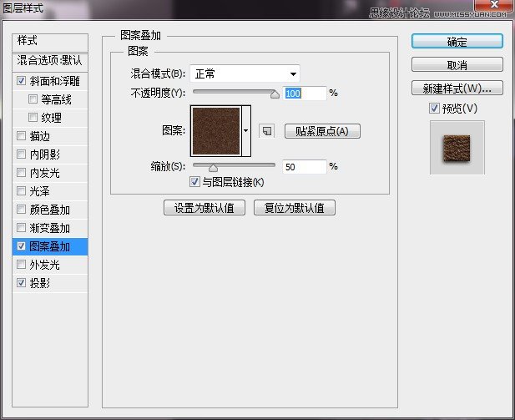
Task: Click the new preset from pattern icon
Action: [267, 131]
